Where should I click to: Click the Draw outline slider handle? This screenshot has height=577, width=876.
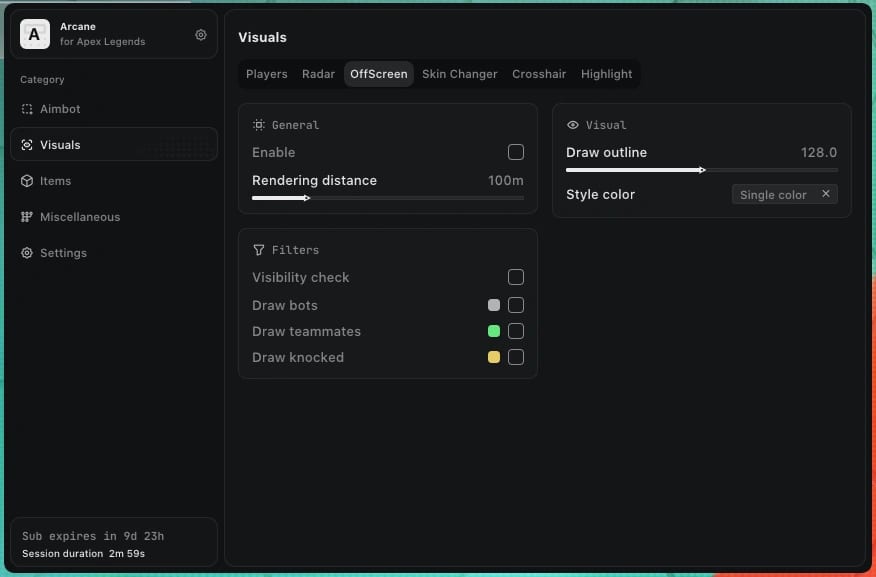coord(702,170)
